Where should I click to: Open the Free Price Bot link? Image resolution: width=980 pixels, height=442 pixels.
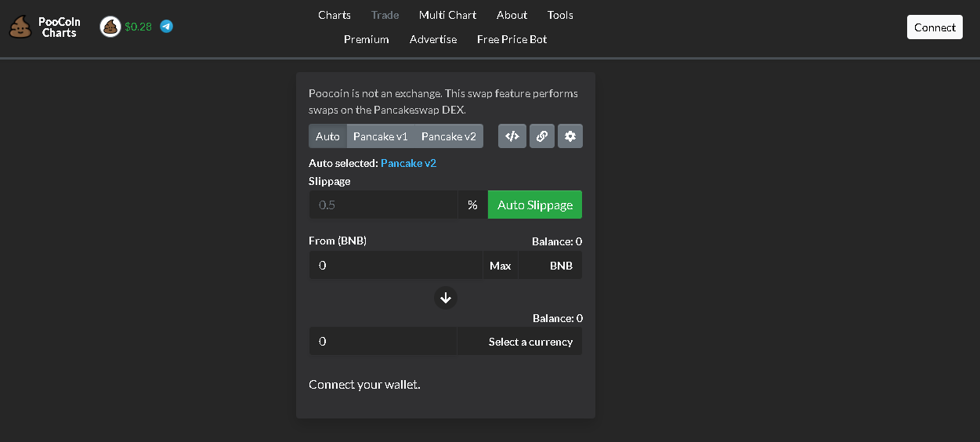pyautogui.click(x=512, y=39)
